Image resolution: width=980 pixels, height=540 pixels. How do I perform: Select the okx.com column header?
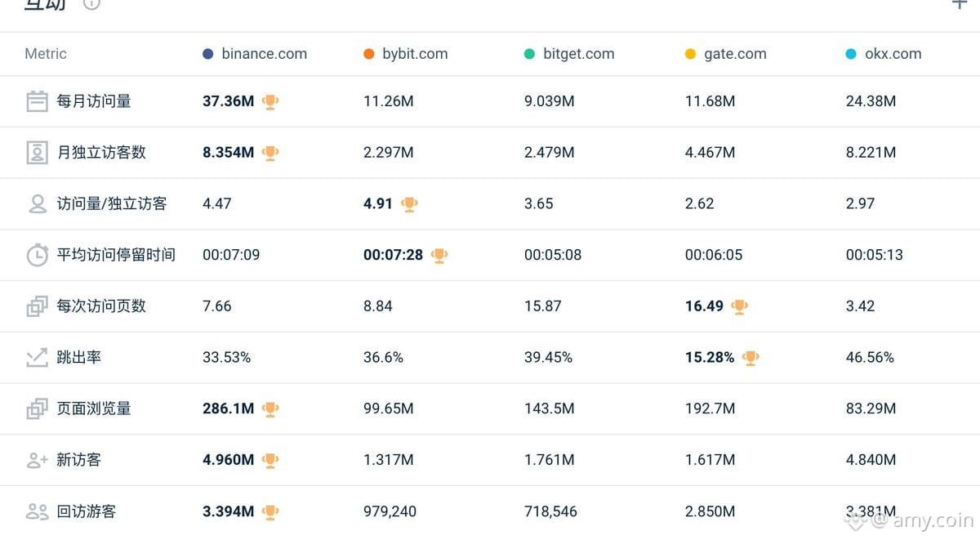pyautogui.click(x=884, y=54)
